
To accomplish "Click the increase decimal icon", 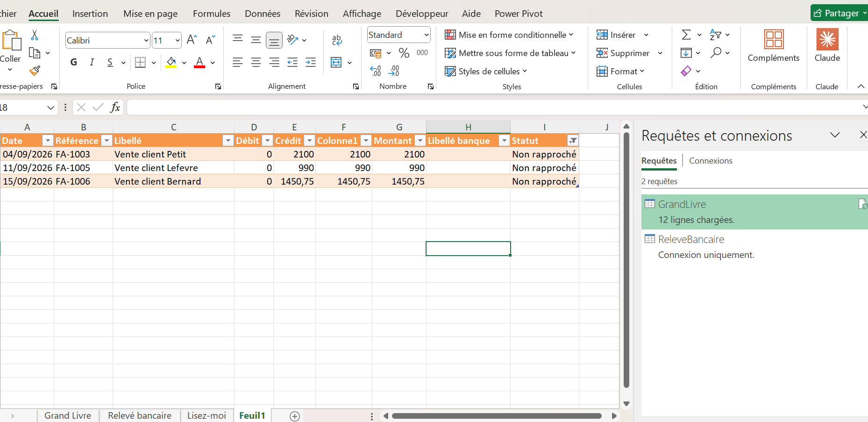I will (x=376, y=71).
